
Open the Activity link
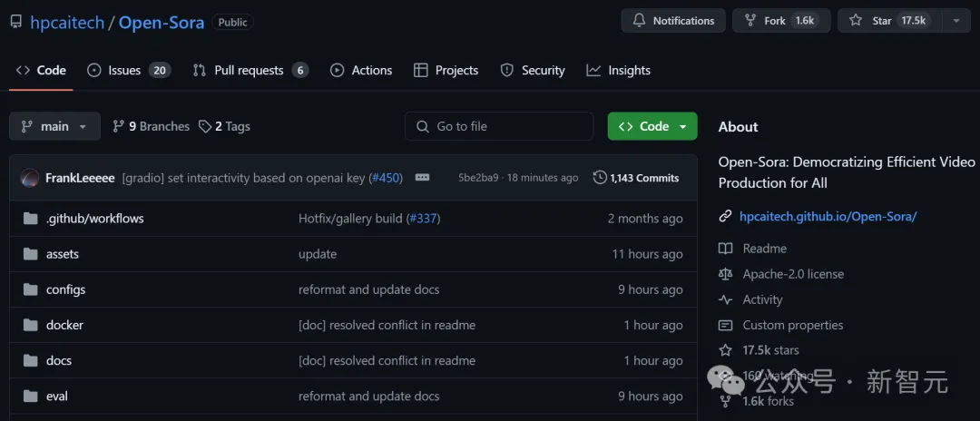point(762,299)
